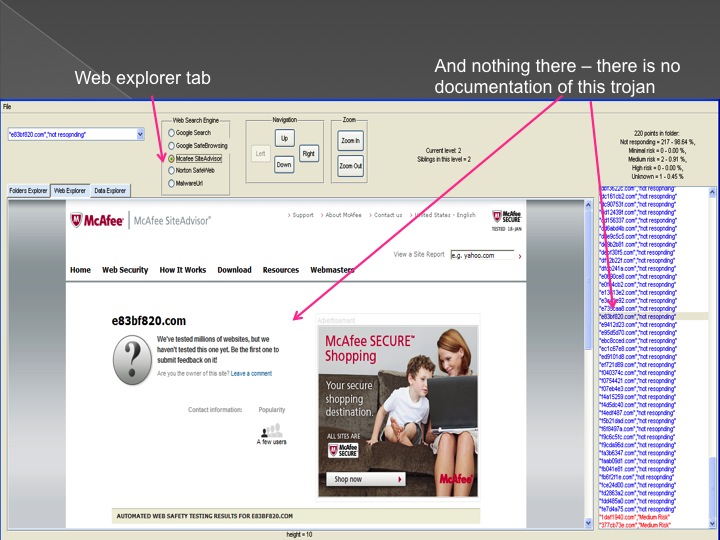
Task: Click the domain list scrollbar thumb
Action: pyautogui.click(x=712, y=486)
